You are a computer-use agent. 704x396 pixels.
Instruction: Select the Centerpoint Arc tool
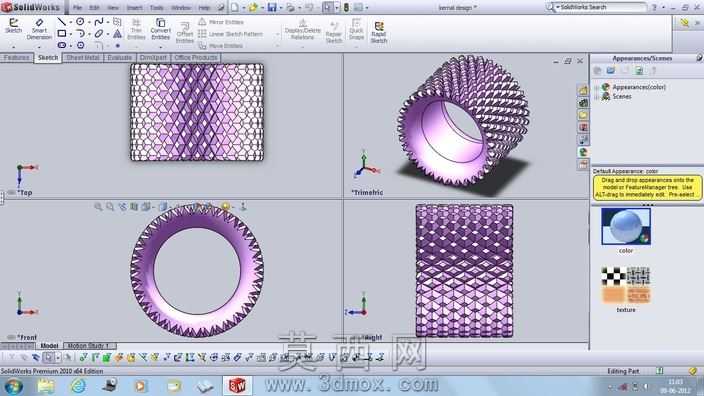(x=80, y=34)
